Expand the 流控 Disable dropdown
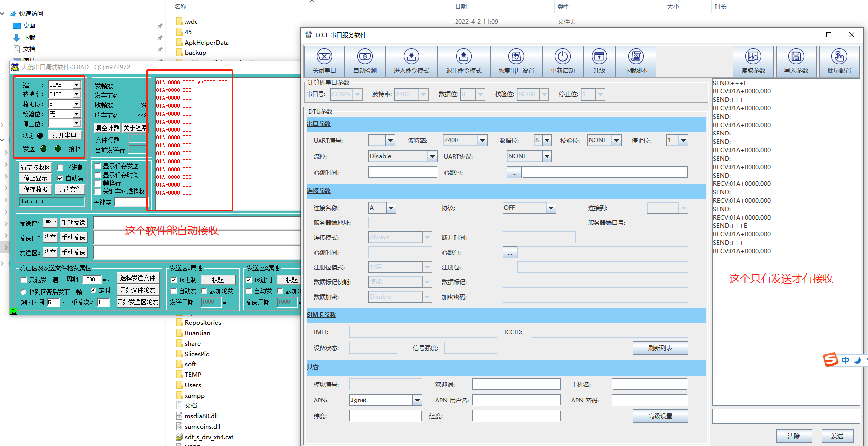The height and width of the screenshot is (446, 868). click(432, 157)
